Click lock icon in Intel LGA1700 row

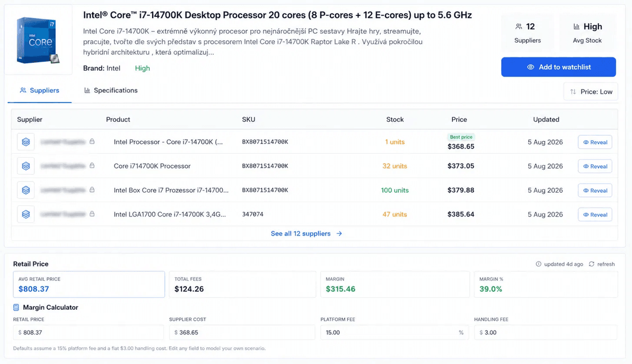click(92, 214)
